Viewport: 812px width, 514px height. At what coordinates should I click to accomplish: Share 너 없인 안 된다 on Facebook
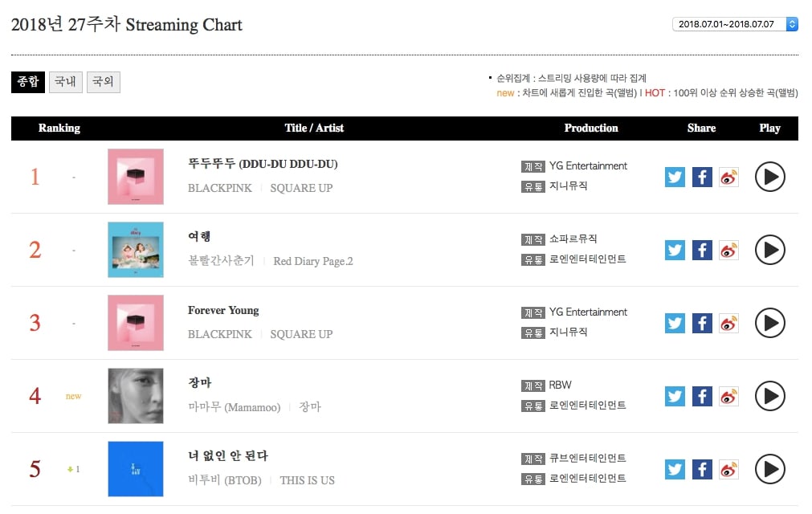pyautogui.click(x=702, y=469)
